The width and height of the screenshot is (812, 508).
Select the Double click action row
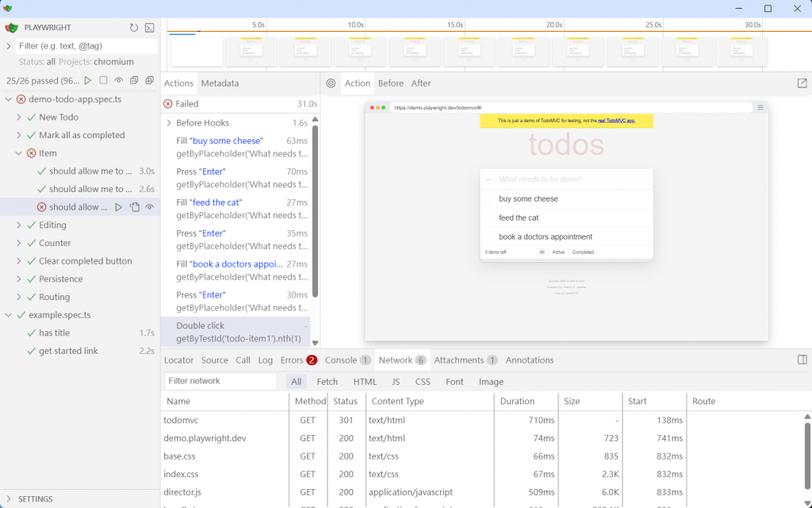[236, 333]
